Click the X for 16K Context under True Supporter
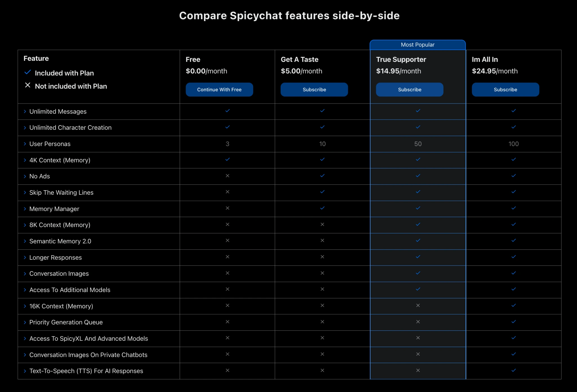Screen dimensions: 577x392 point(418,306)
